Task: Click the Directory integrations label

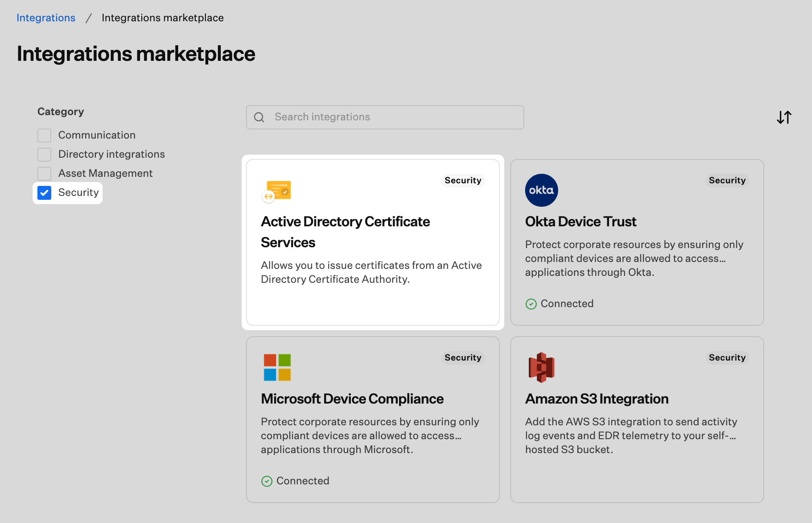Action: click(112, 154)
